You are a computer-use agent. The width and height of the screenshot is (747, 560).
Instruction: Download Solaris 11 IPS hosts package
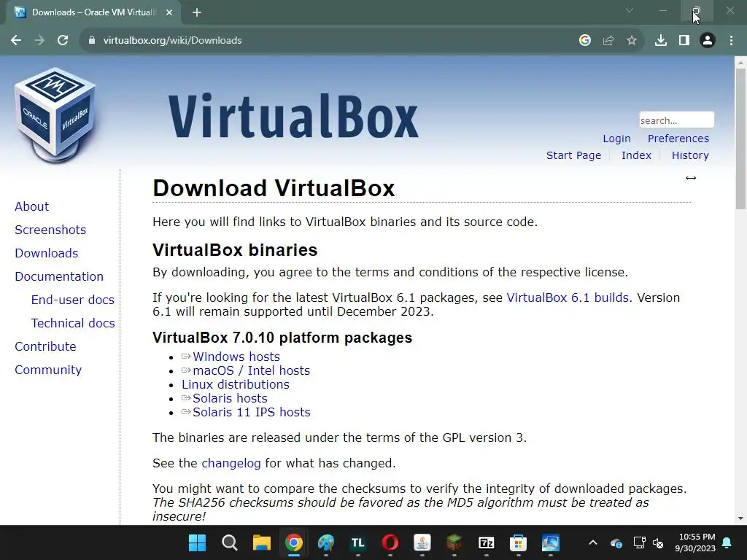pos(251,412)
